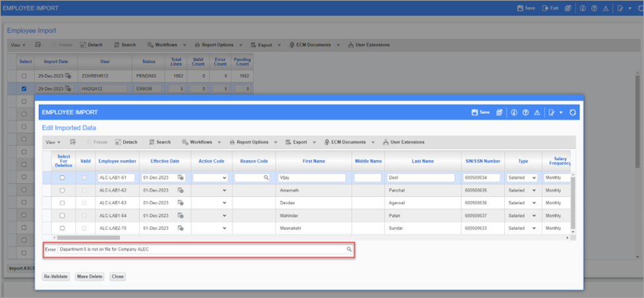Click Search in the dialog toolbar
Screen dimensions: 644x298
(160, 142)
